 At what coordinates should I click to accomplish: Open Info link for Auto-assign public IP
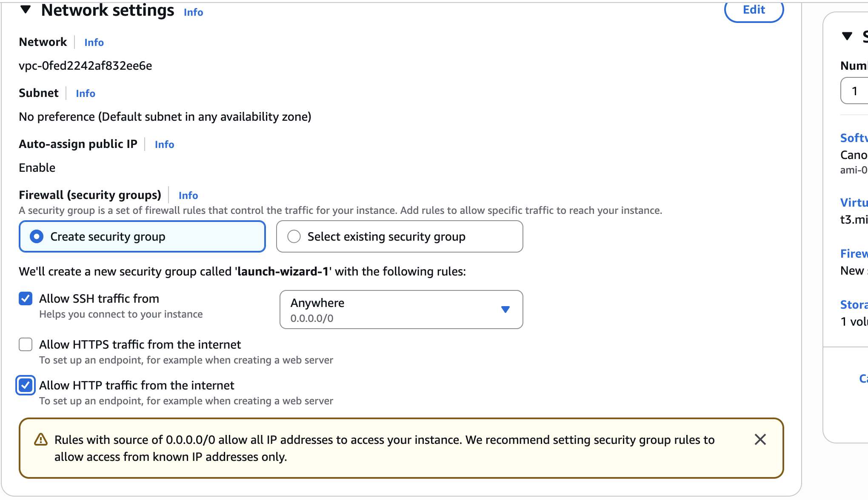[x=164, y=144]
